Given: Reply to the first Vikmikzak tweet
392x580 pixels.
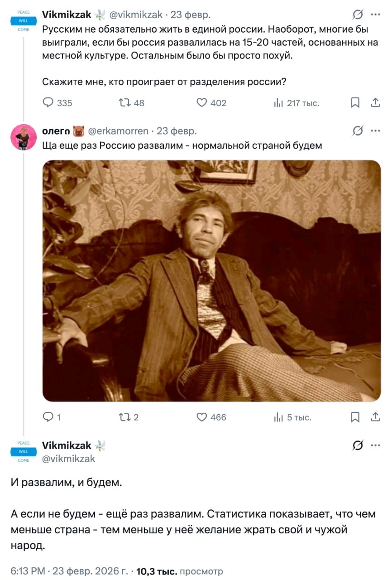Looking at the screenshot, I should (48, 103).
